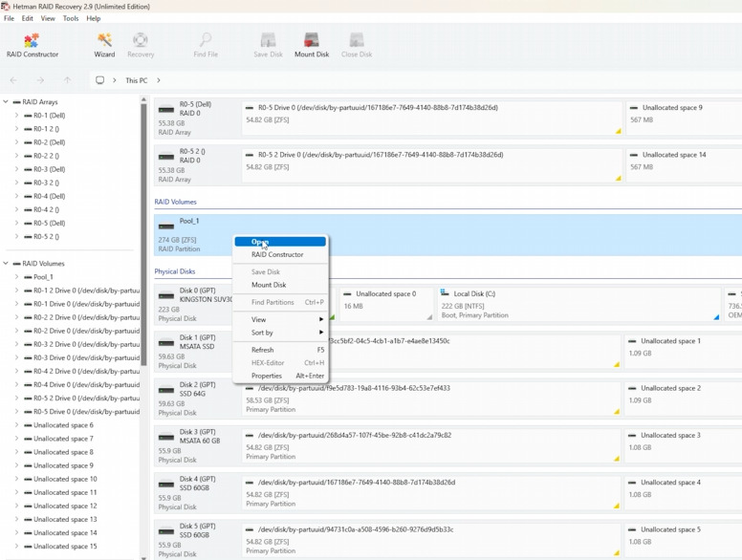Image resolution: width=742 pixels, height=560 pixels.
Task: Select the Unallocated space 0 partition
Action: pos(386,304)
